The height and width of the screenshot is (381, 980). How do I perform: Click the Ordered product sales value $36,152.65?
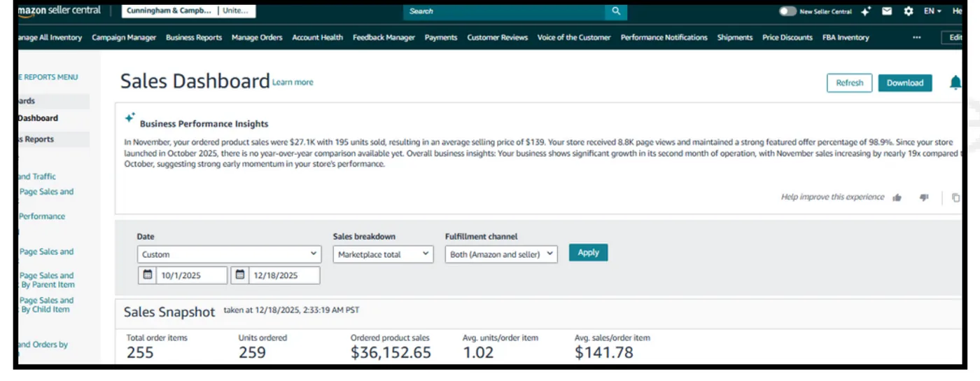click(x=391, y=353)
